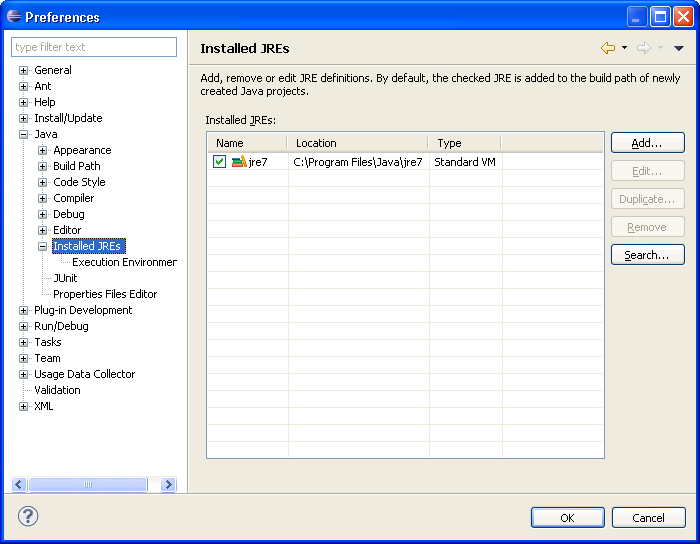700x544 pixels.
Task: Open the view menu triangle icon
Action: point(678,48)
